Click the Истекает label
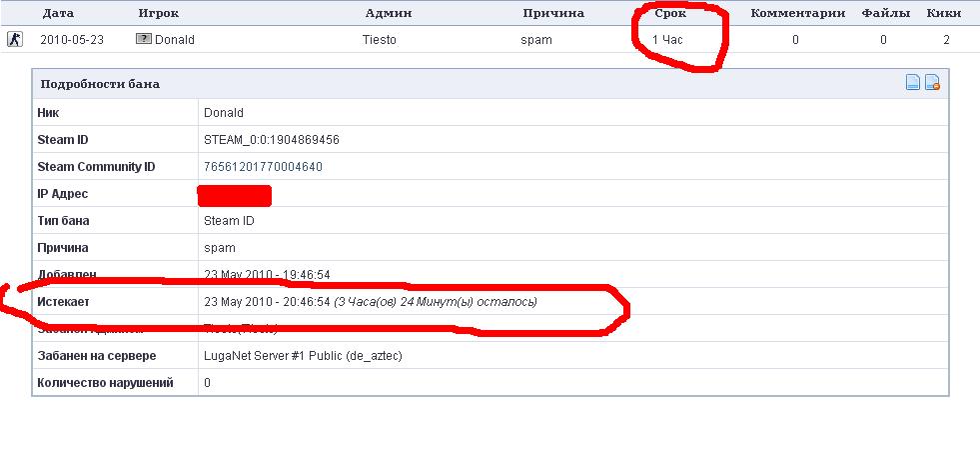This screenshot has width=980, height=450. click(63, 302)
